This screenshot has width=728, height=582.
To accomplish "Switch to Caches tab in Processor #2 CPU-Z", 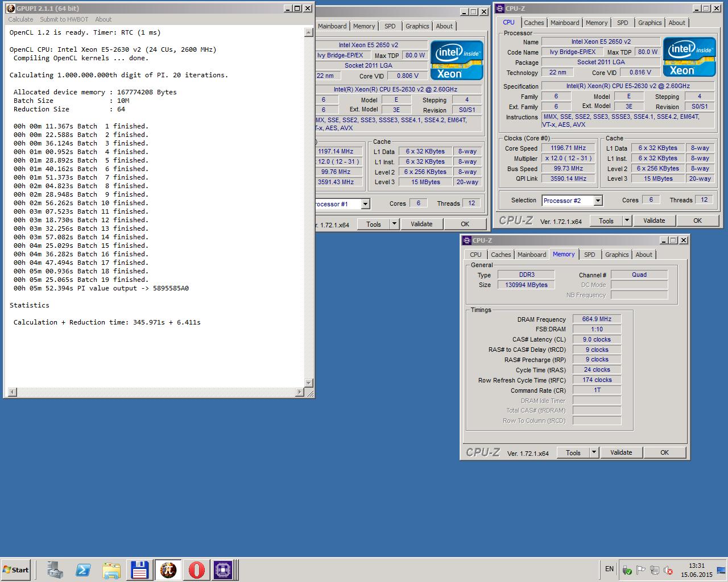I will (x=533, y=23).
